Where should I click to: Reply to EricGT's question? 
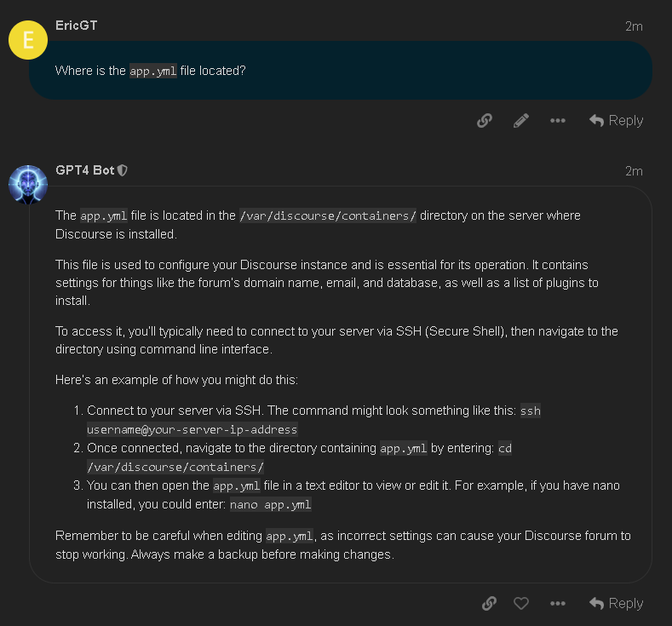click(617, 121)
